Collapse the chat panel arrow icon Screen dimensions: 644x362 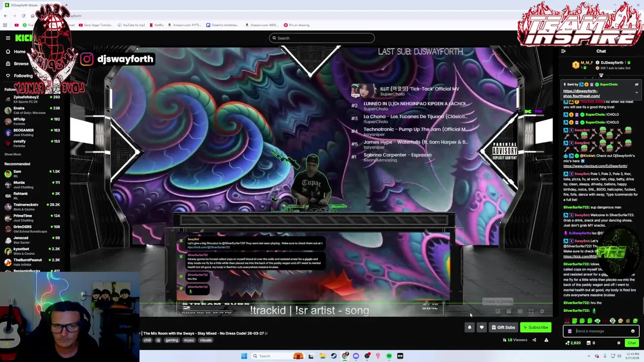(563, 51)
